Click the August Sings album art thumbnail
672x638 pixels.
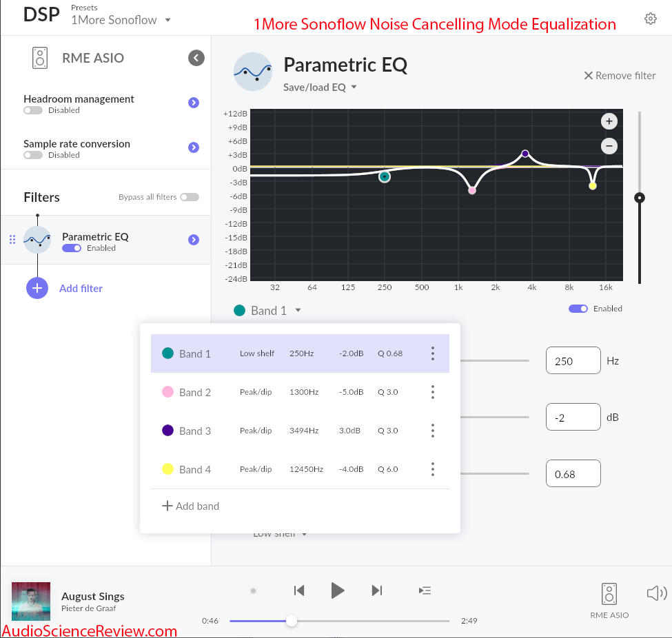[x=31, y=601]
